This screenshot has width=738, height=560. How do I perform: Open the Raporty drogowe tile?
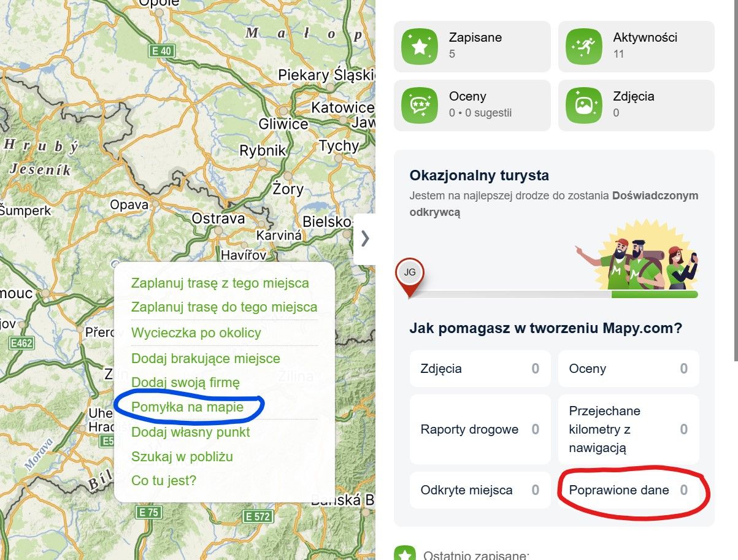pyautogui.click(x=480, y=429)
